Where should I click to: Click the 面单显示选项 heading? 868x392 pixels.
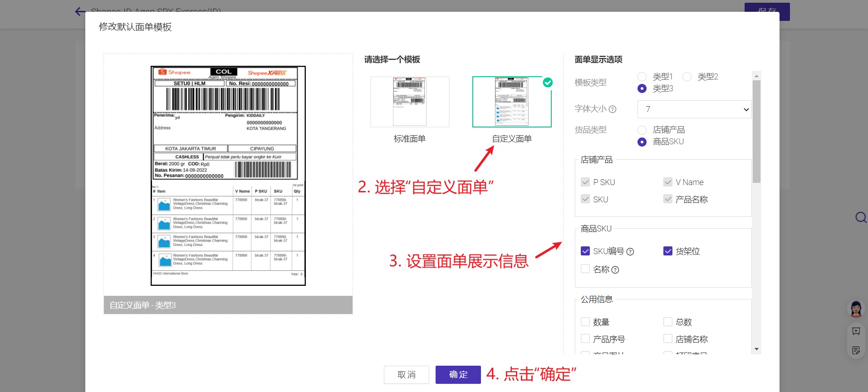point(598,59)
